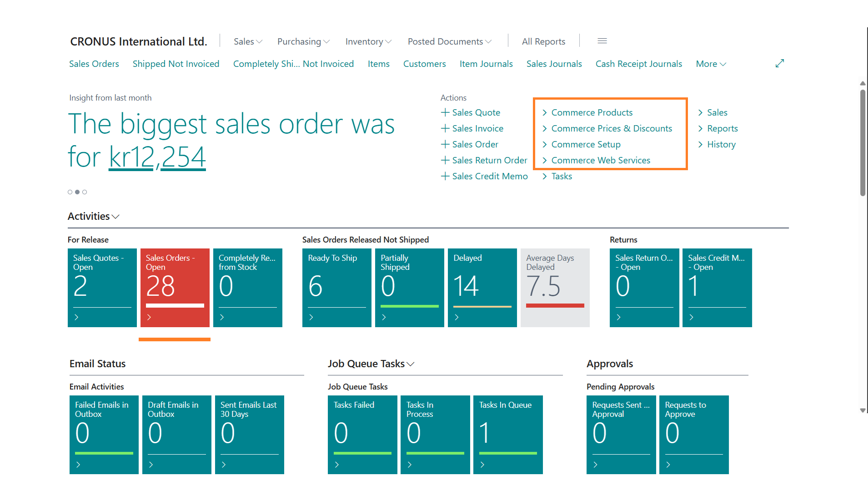Collapse the Job Queue Tasks section
The width and height of the screenshot is (868, 486).
pyautogui.click(x=411, y=364)
